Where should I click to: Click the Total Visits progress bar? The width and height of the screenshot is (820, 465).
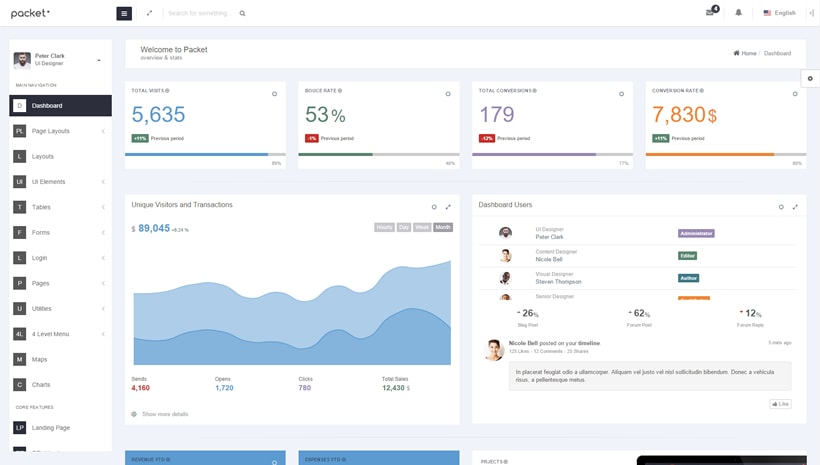click(204, 154)
